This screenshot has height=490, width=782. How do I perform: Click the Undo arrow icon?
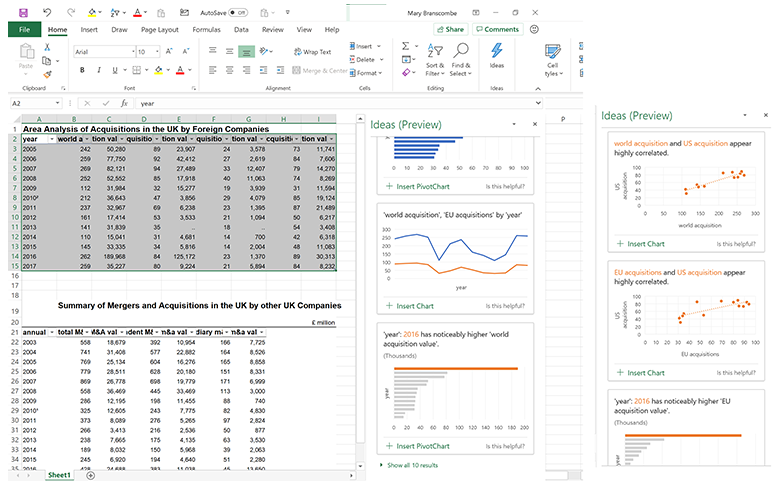[47, 12]
